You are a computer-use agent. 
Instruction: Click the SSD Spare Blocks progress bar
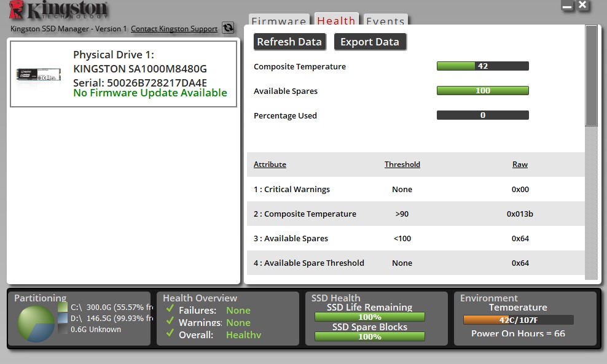(370, 336)
